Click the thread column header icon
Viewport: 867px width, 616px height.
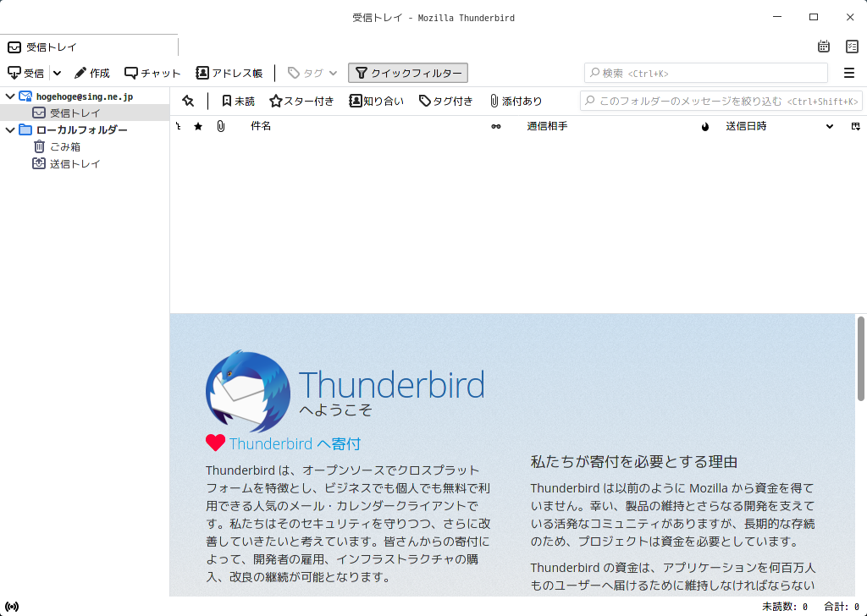[179, 127]
